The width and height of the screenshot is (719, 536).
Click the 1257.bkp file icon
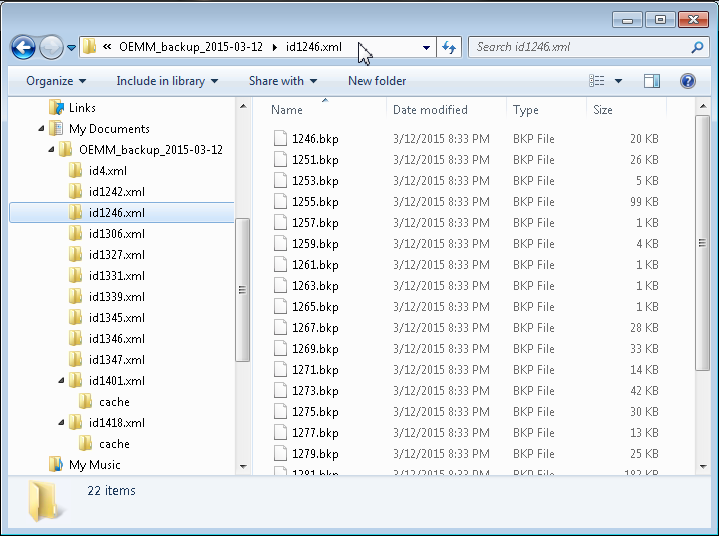[x=280, y=223]
